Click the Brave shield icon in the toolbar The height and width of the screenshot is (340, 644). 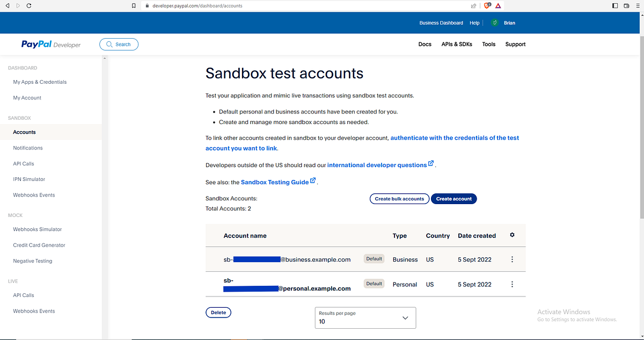(x=486, y=5)
